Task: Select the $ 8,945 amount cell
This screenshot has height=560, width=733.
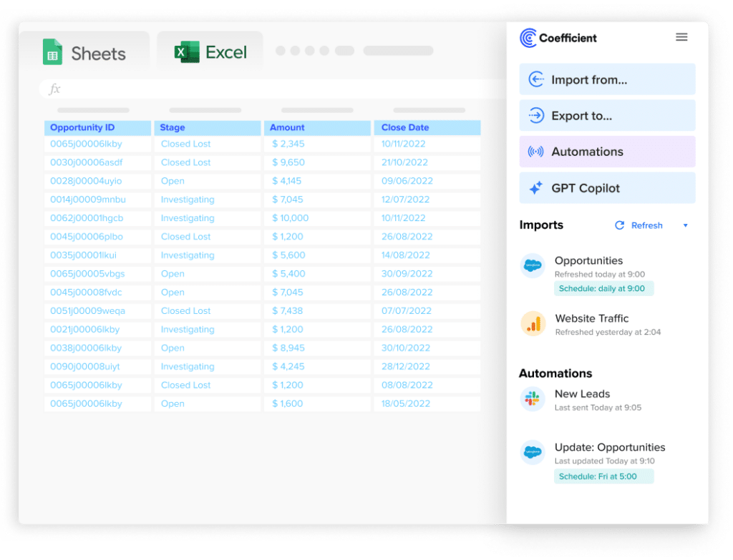Action: pyautogui.click(x=317, y=348)
